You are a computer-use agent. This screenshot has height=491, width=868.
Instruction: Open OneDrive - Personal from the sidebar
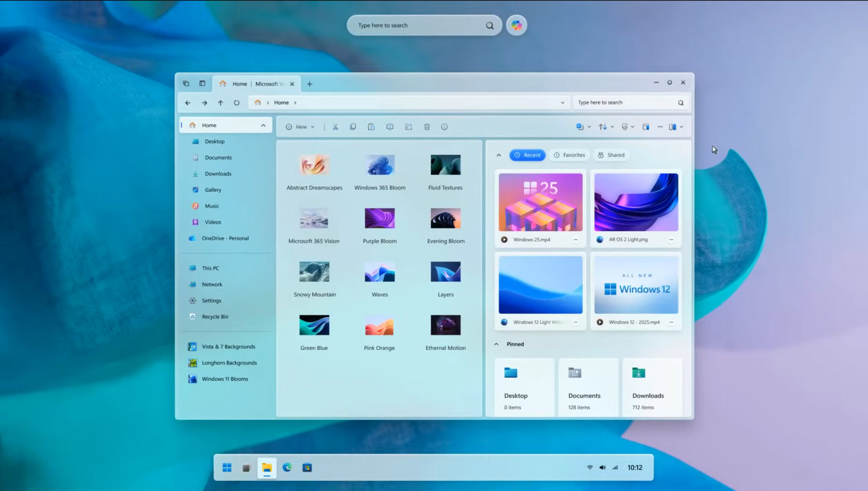(225, 238)
